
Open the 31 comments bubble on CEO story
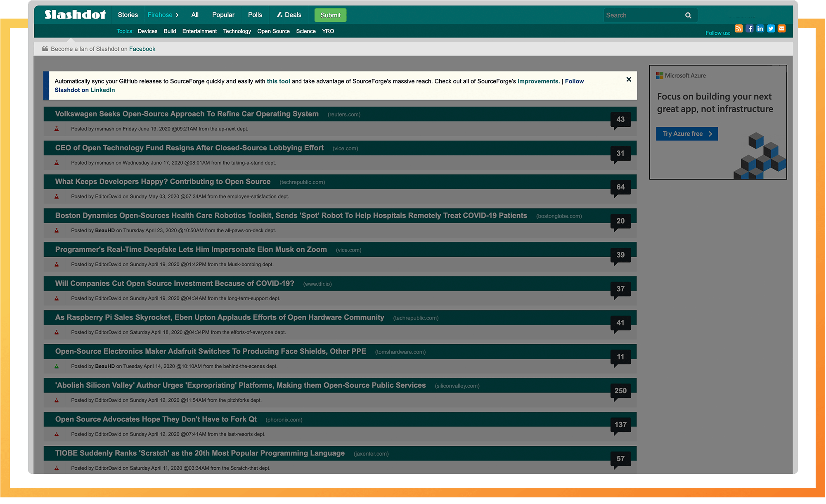pos(620,154)
